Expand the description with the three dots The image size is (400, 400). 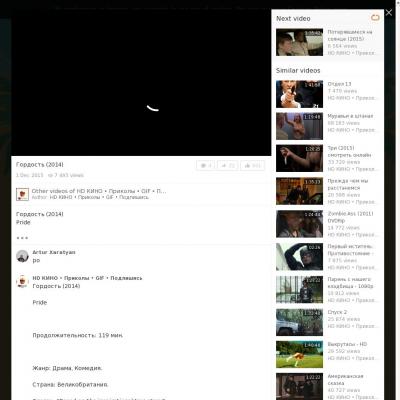tap(22, 238)
